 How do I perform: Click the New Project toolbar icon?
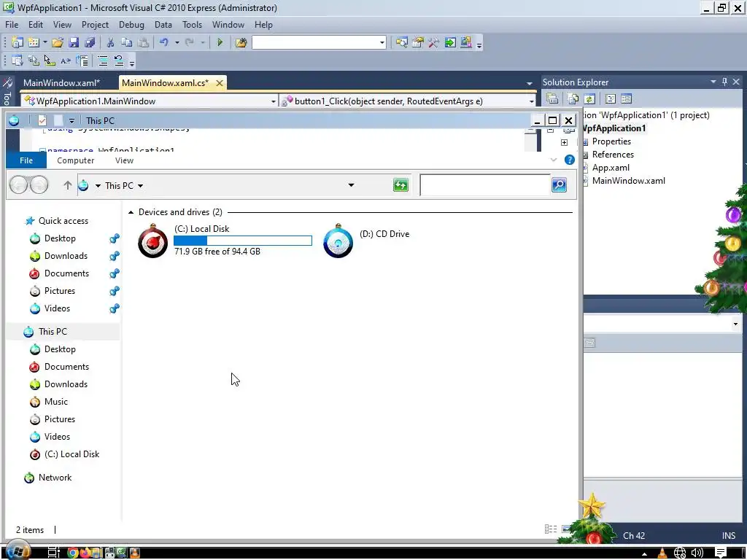click(18, 43)
